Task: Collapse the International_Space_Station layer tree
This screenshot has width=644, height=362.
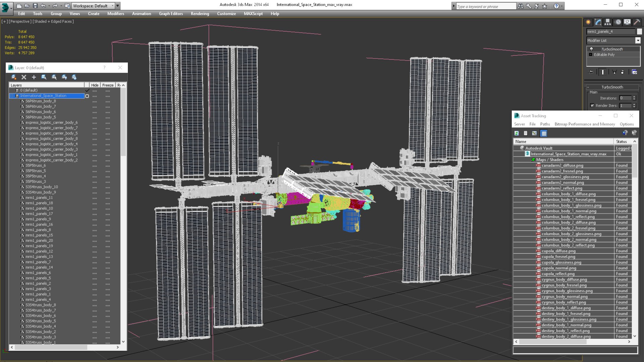Action: coord(12,96)
